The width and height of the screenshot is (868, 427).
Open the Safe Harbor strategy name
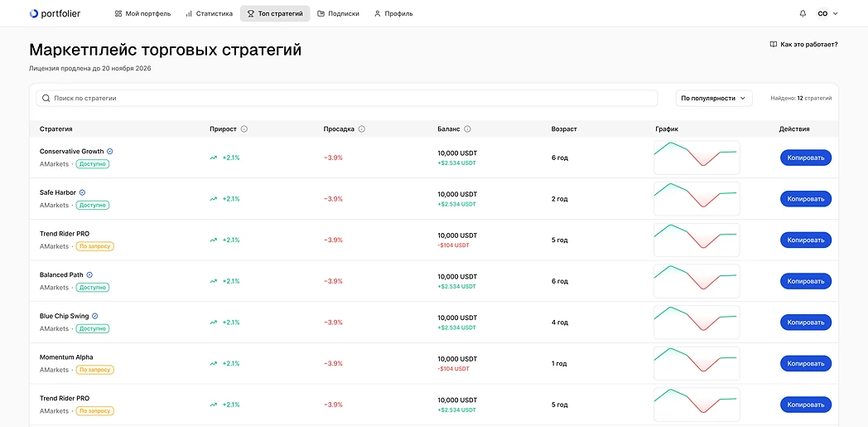(x=58, y=192)
